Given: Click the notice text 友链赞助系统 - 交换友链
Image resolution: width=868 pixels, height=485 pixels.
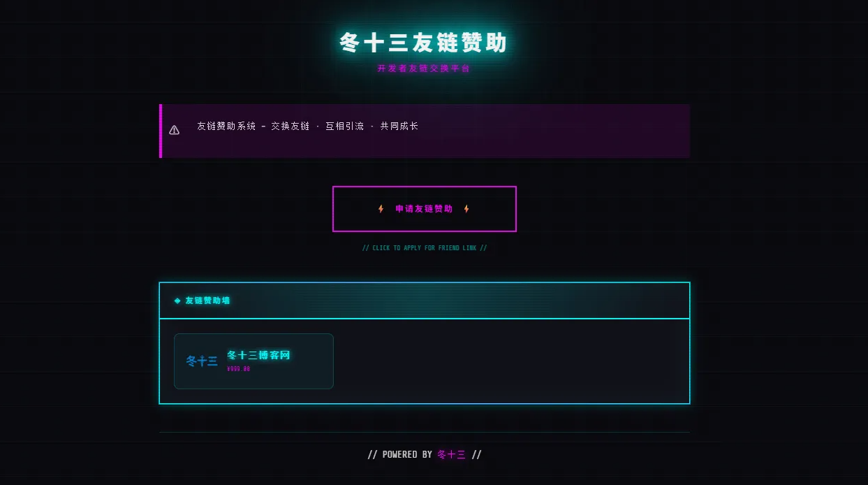Looking at the screenshot, I should pos(253,126).
